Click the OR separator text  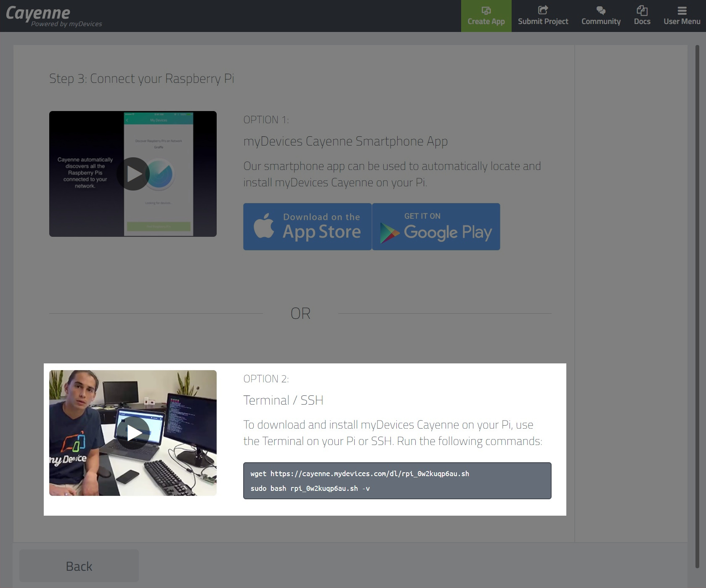300,313
